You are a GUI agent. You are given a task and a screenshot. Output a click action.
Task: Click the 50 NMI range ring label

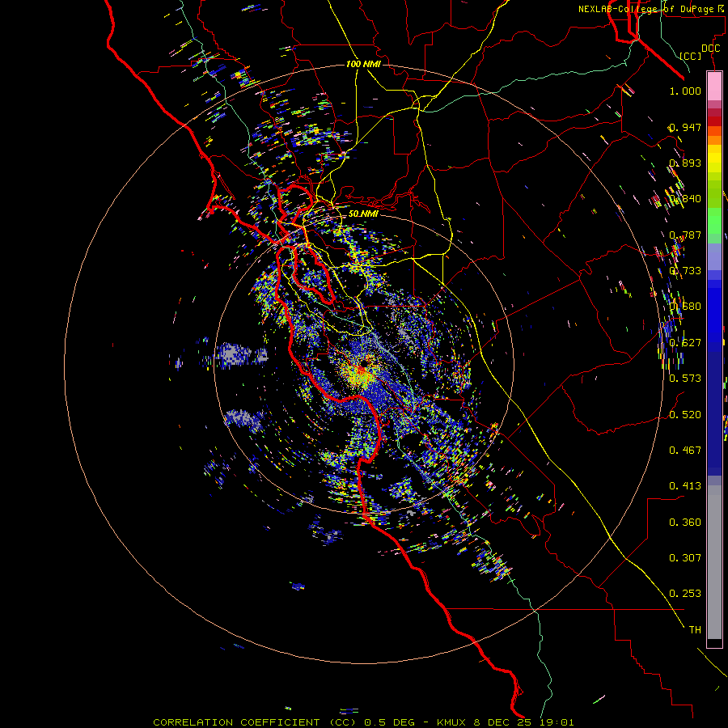(363, 214)
